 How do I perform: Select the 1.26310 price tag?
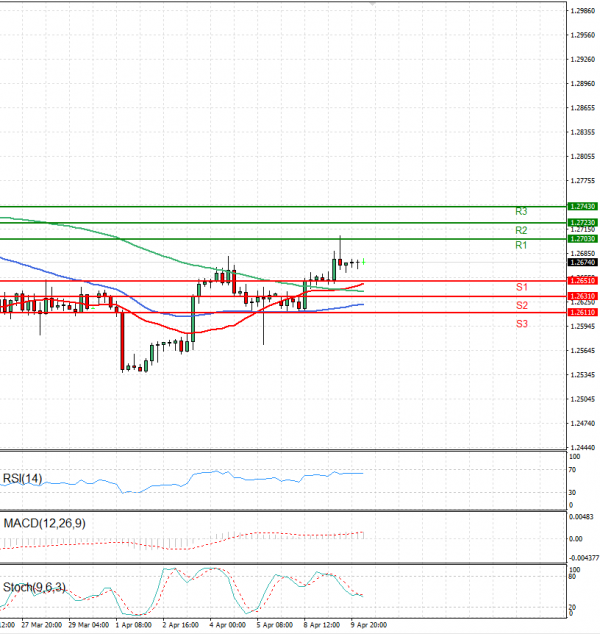(x=583, y=296)
